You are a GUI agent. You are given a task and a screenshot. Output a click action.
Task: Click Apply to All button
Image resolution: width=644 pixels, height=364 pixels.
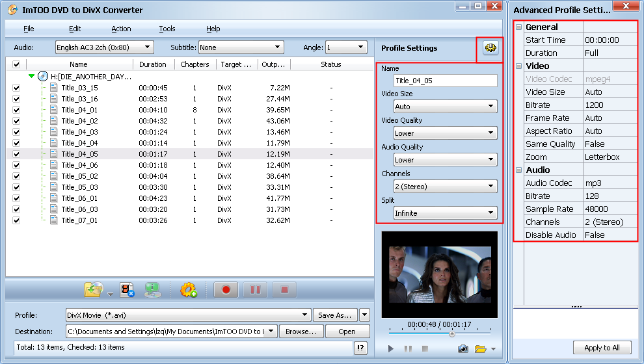[x=602, y=348]
